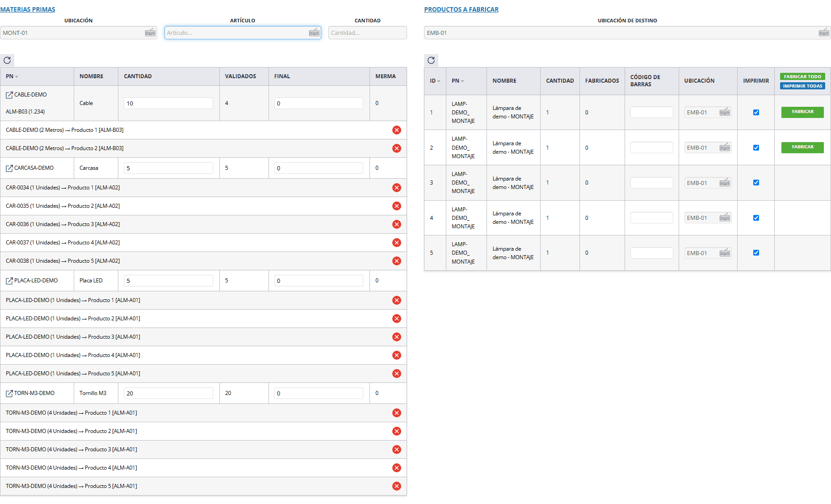This screenshot has height=504, width=831.
Task: Edit TORN-M3-DEMO final quantity field
Action: tap(319, 393)
